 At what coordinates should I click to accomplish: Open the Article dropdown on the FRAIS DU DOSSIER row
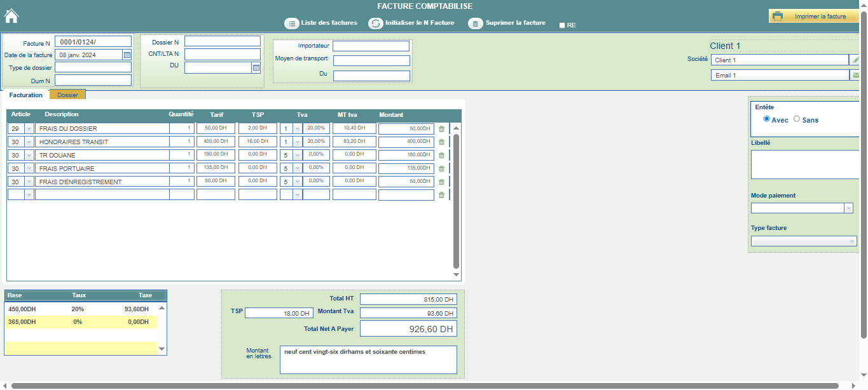29,128
